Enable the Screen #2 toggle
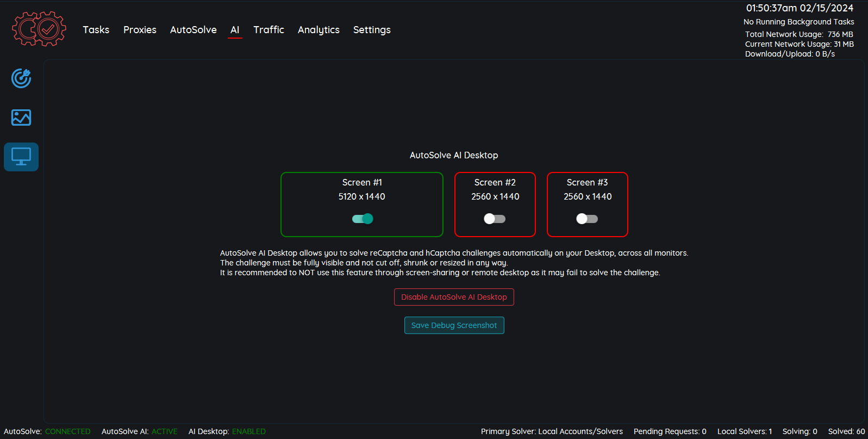 click(495, 219)
